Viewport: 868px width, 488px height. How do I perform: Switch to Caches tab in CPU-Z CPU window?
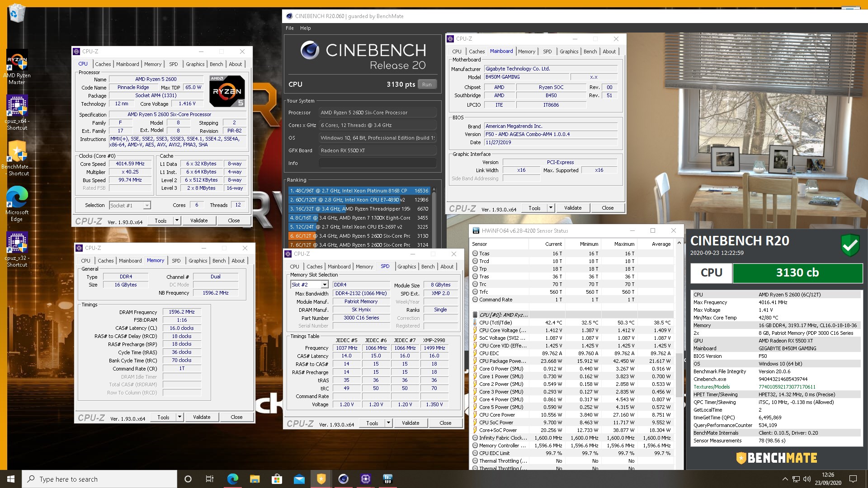click(103, 64)
